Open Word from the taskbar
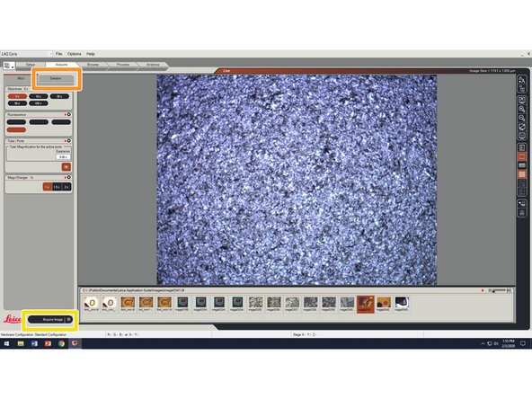 [x=34, y=343]
